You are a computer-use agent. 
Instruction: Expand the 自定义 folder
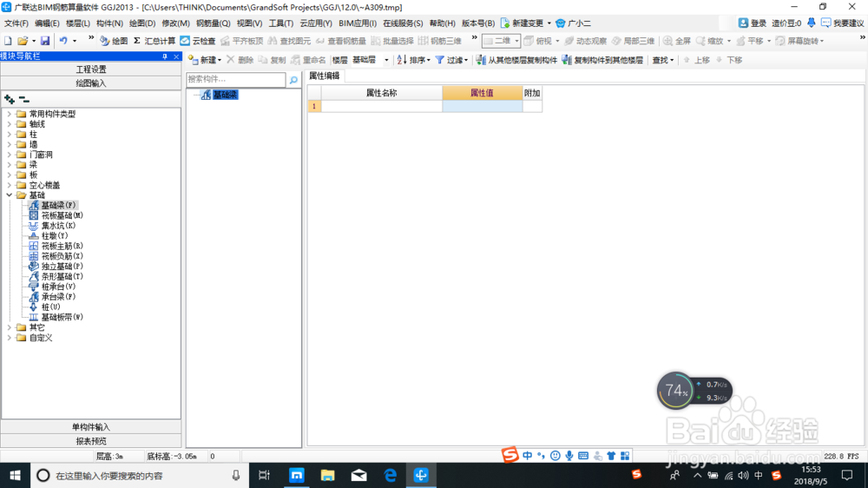click(x=10, y=337)
